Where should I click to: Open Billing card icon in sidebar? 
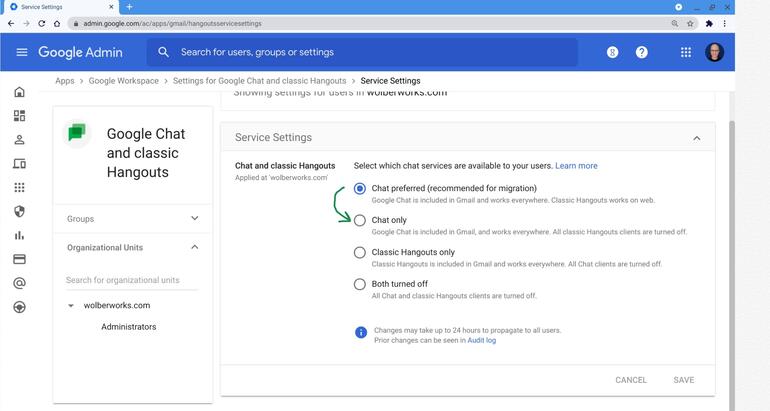point(20,259)
